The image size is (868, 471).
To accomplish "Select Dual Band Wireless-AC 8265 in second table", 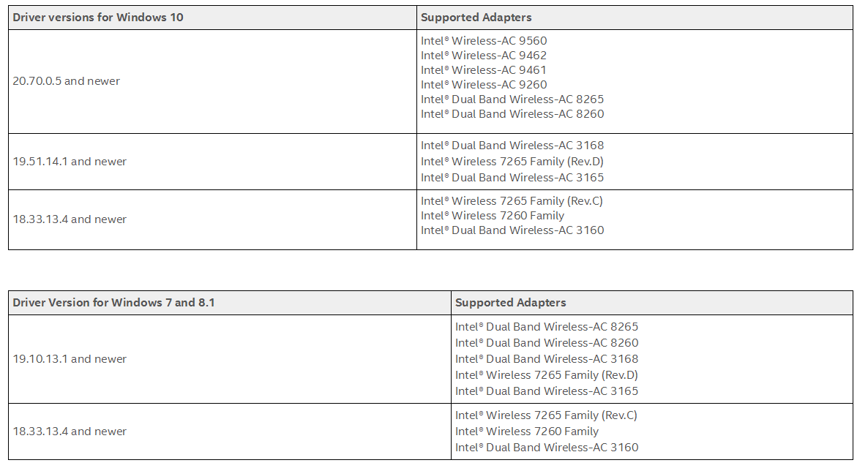I will [x=547, y=326].
